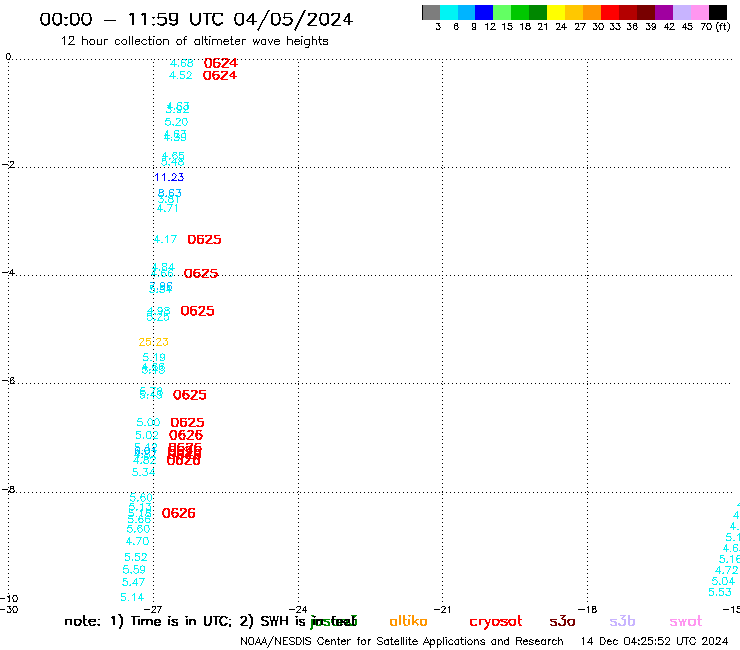The width and height of the screenshot is (740, 650).
Task: Click the 4.71 wave height reading
Action: click(x=168, y=208)
